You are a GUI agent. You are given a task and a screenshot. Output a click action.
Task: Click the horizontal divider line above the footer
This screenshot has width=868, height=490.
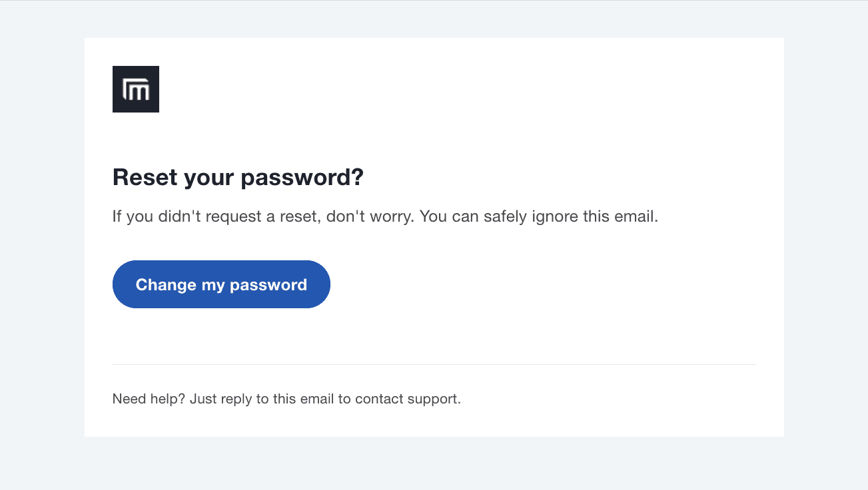point(434,365)
